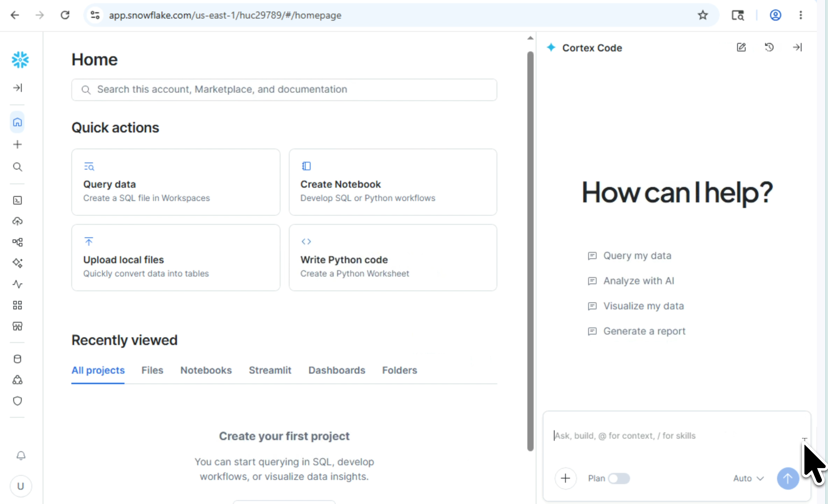Open Cortex Code chat history

pyautogui.click(x=769, y=47)
